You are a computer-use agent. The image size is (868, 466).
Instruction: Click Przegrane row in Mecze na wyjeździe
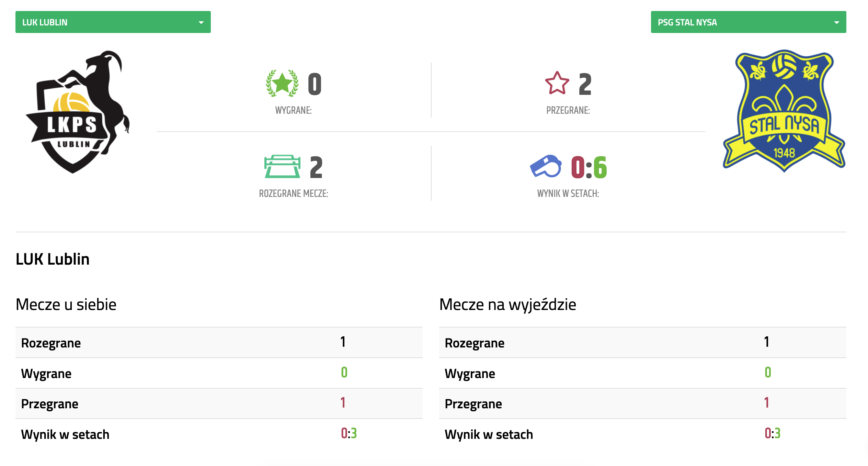643,403
